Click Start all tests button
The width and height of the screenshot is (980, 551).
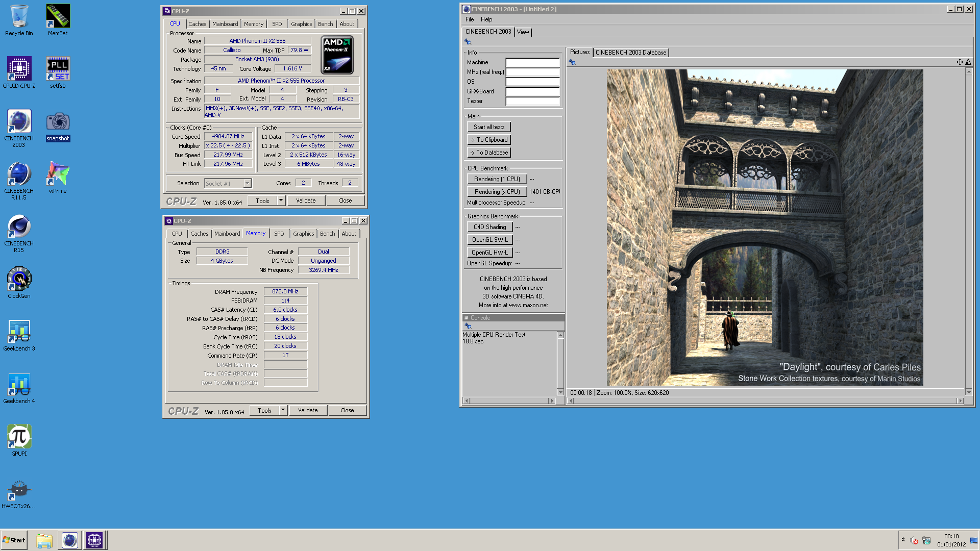(x=489, y=127)
